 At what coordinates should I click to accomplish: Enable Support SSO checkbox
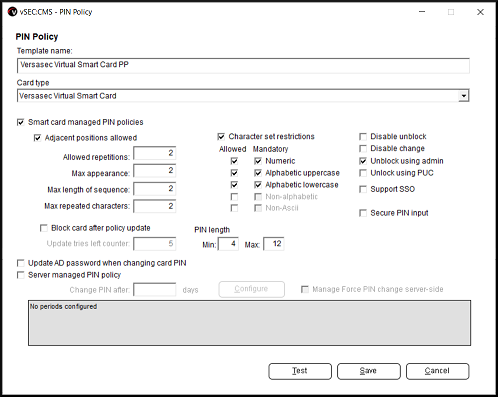tap(363, 189)
